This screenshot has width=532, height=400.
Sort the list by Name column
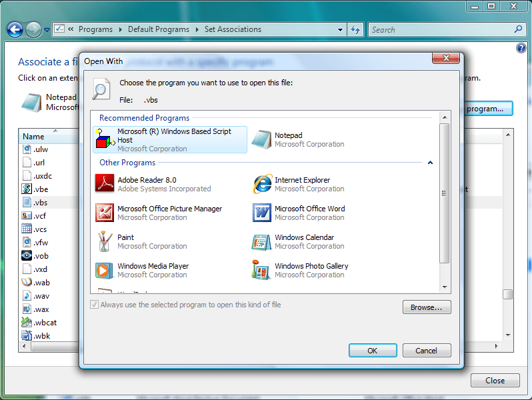coord(49,136)
